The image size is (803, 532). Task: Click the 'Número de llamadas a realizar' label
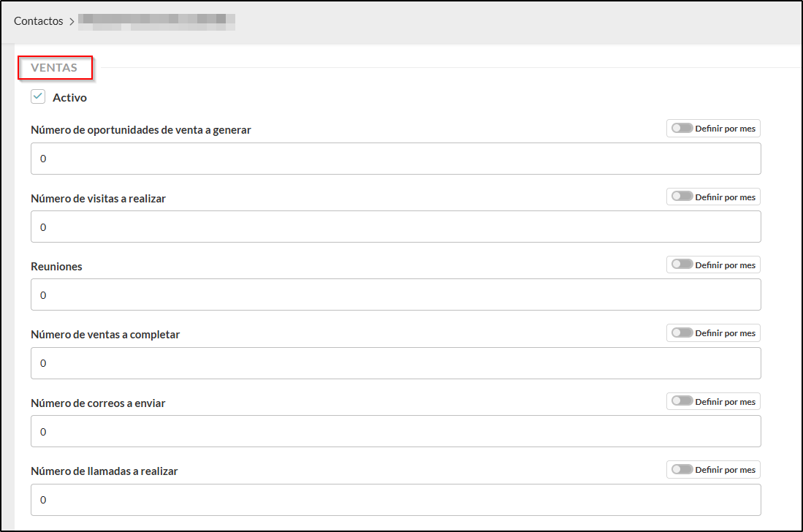[104, 471]
